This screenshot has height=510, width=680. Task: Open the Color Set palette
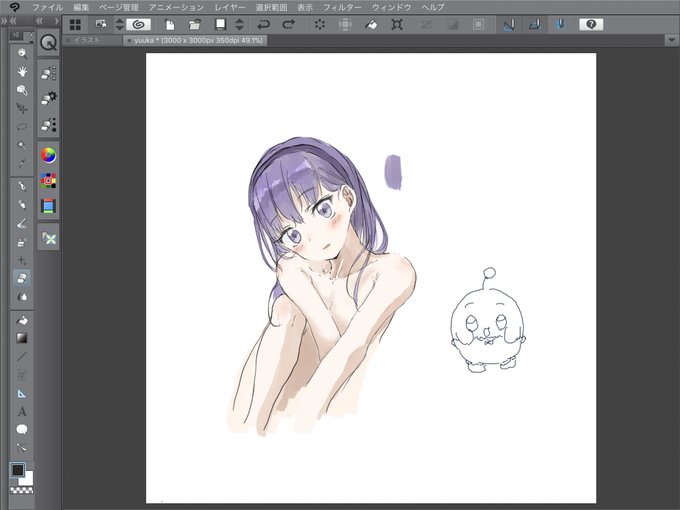[x=48, y=180]
